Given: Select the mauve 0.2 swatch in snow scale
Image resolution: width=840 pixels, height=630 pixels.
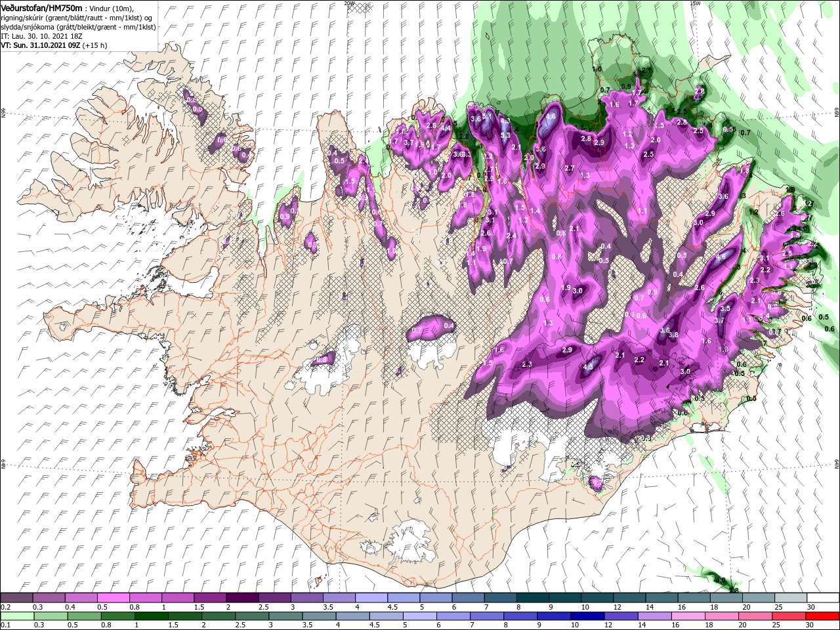Looking at the screenshot, I should 16,598.
